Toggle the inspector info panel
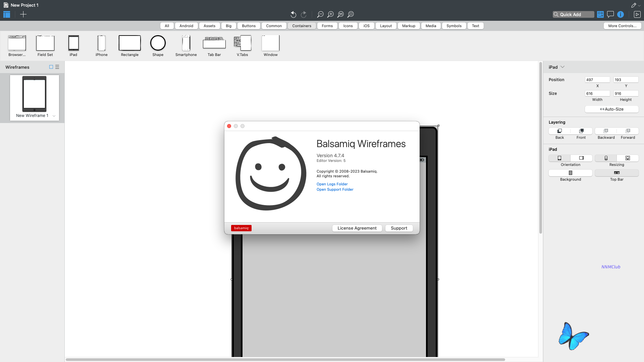This screenshot has height=362, width=644. [621, 14]
